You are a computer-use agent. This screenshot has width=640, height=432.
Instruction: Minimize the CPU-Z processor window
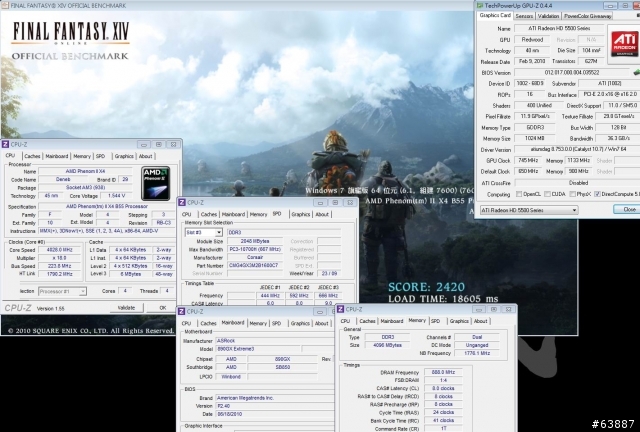coord(144,145)
